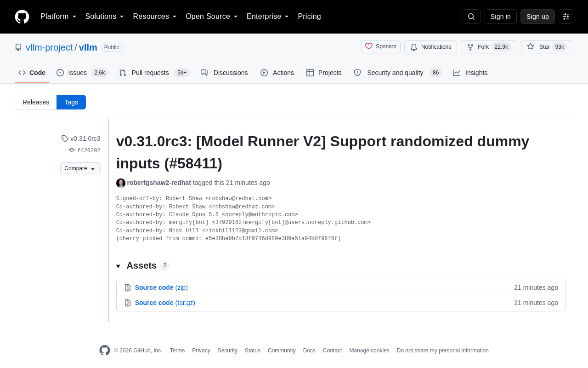
Task: Open the Platform dropdown menu
Action: click(x=58, y=17)
